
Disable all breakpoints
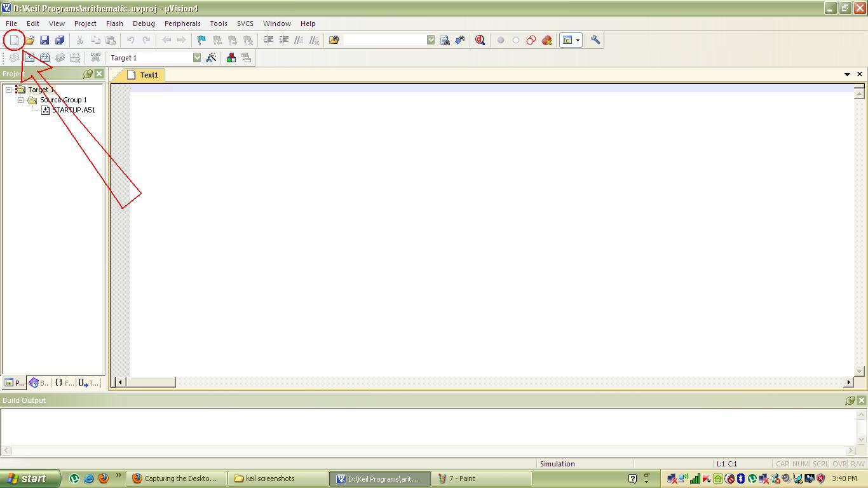531,40
